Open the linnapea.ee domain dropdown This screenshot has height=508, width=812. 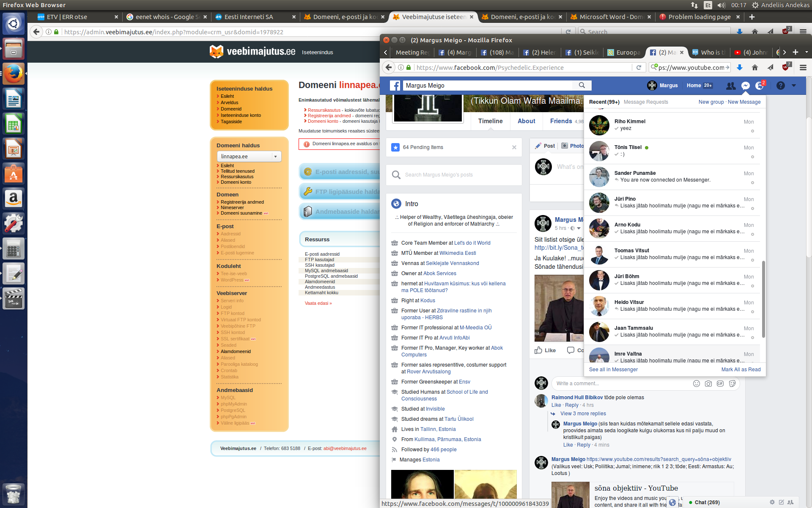[x=249, y=157]
